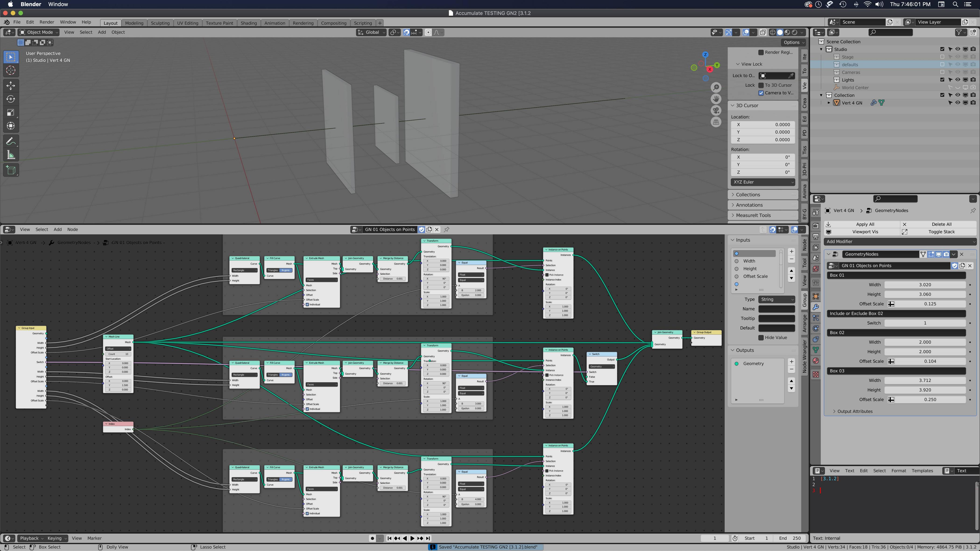Expand the Collections panel
This screenshot has height=551, width=980.
(763, 195)
